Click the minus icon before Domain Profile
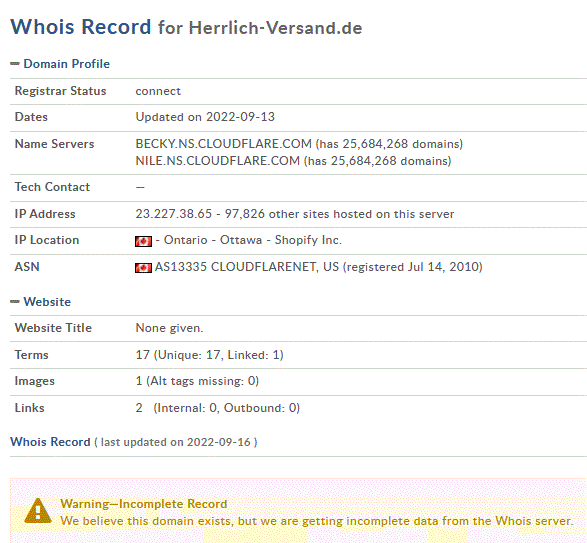The image size is (587, 543). pos(15,64)
